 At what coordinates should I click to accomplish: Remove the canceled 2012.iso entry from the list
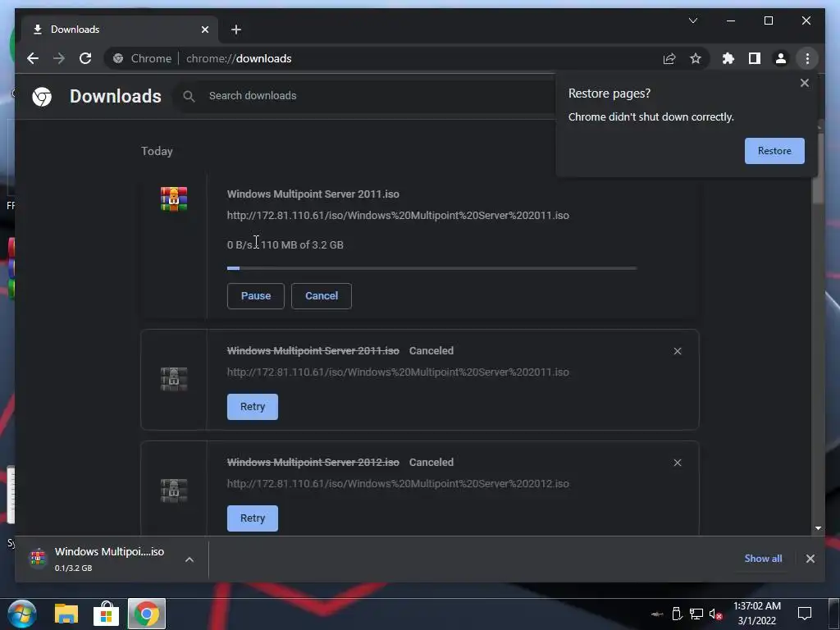pos(677,463)
